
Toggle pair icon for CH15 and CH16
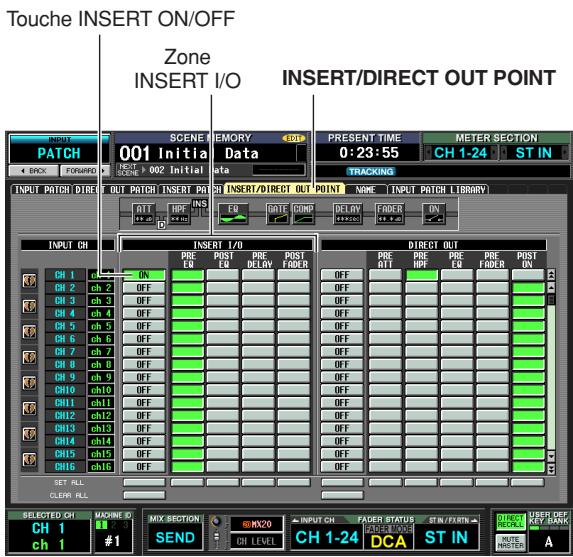29,460
